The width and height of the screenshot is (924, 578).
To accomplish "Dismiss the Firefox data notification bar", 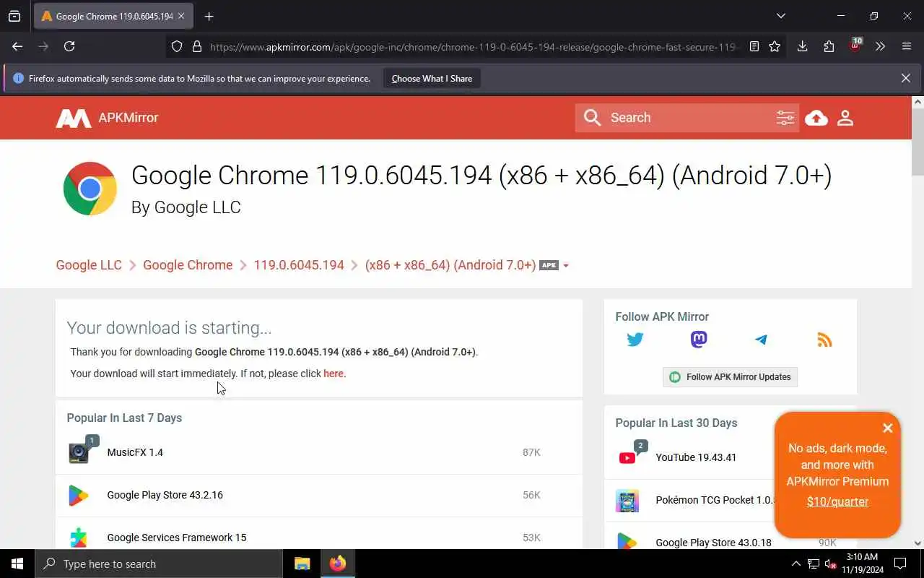I will 905,78.
